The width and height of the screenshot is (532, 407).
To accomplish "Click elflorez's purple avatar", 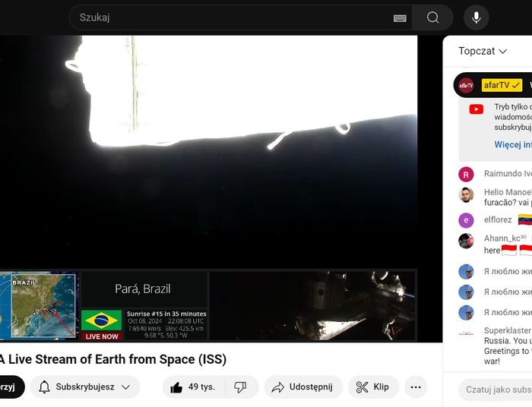I will pyautogui.click(x=466, y=220).
